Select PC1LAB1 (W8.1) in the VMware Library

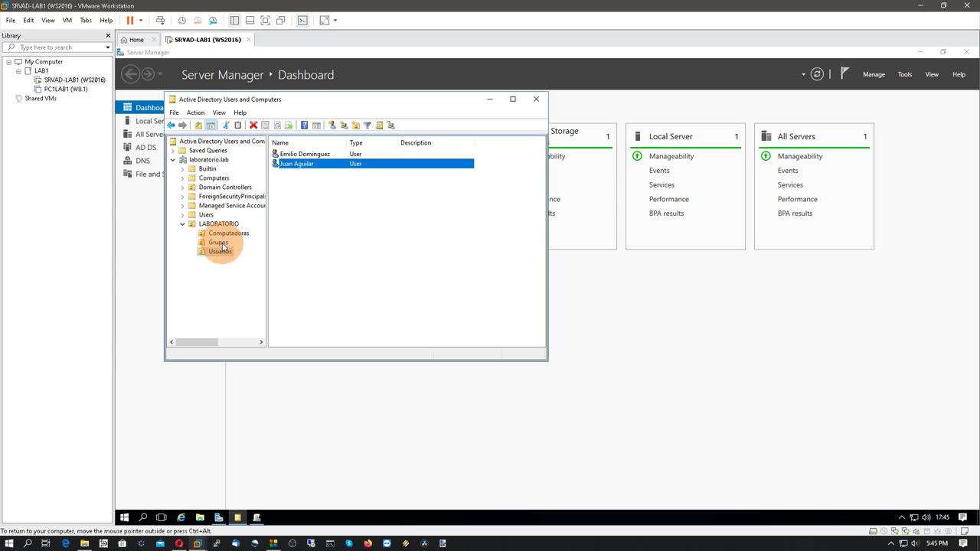coord(66,90)
